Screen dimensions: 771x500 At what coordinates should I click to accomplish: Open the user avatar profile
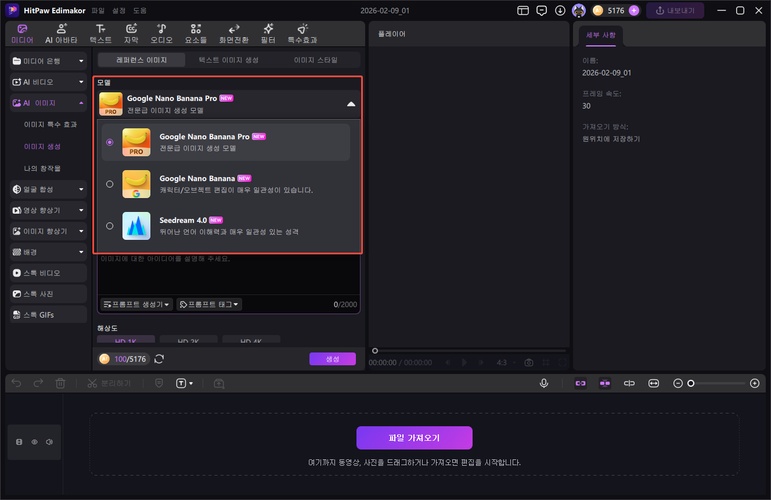pos(579,10)
